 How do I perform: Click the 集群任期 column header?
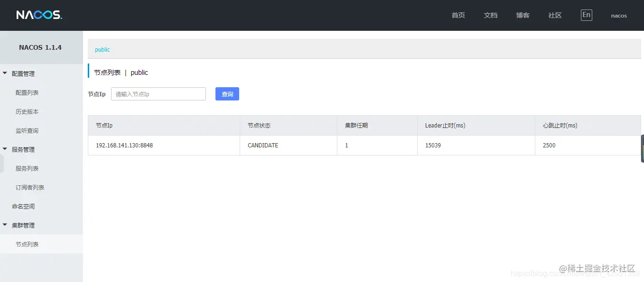coord(377,126)
